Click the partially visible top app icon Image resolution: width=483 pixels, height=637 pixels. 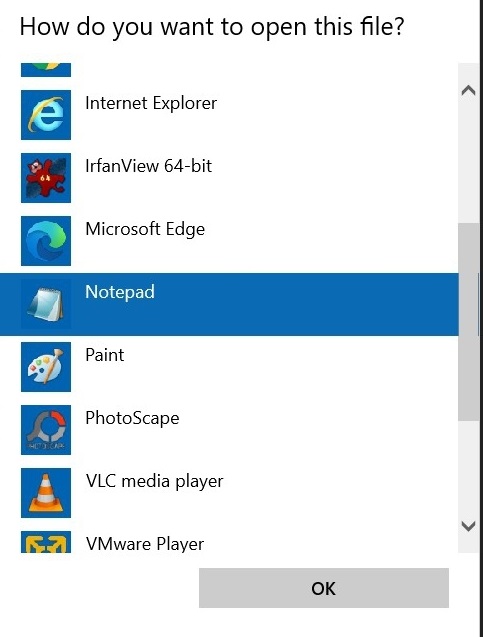tap(46, 70)
